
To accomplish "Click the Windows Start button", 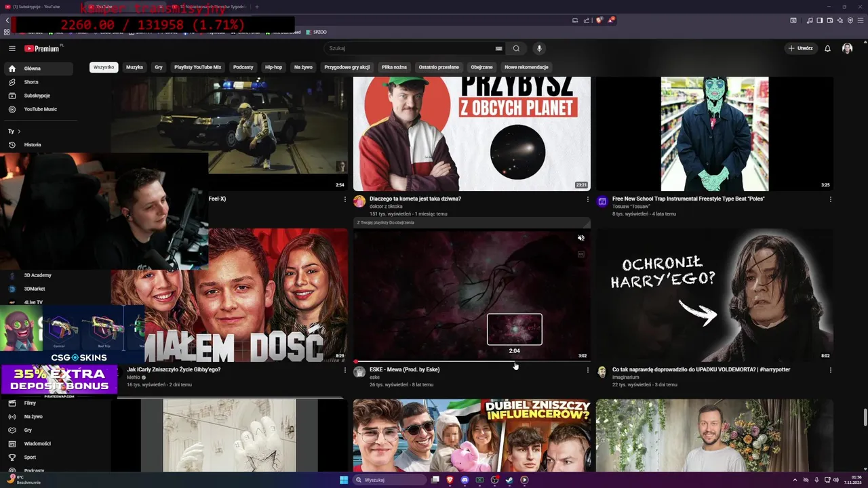I will (x=344, y=480).
